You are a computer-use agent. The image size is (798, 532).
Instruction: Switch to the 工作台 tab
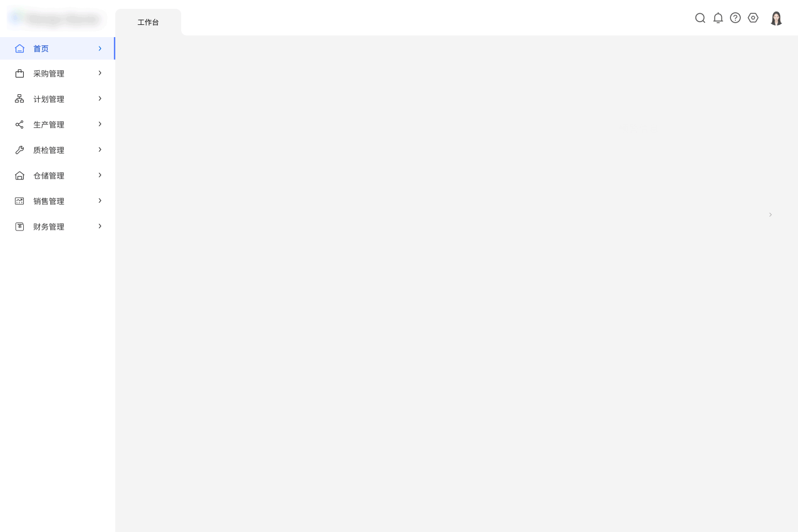point(148,22)
